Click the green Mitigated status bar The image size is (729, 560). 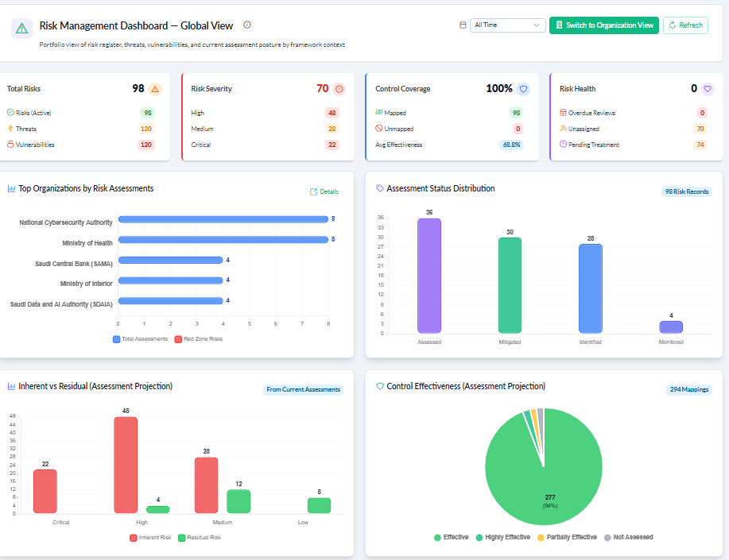(510, 285)
